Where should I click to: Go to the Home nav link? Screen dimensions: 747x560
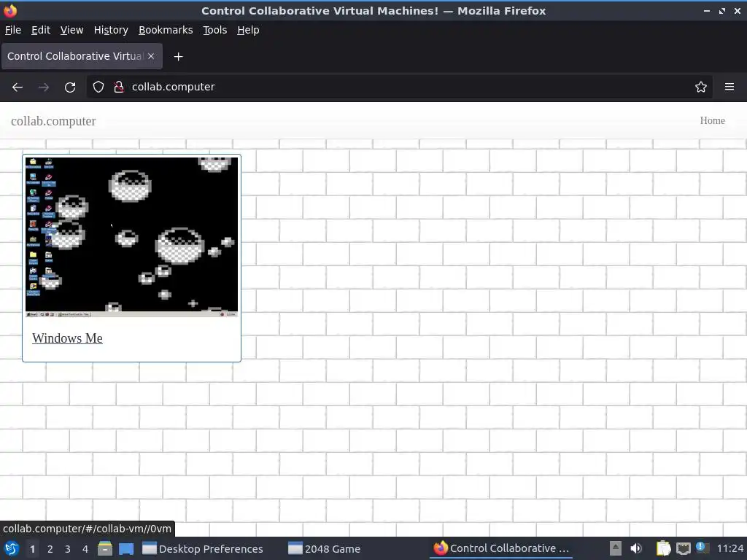[x=712, y=120]
